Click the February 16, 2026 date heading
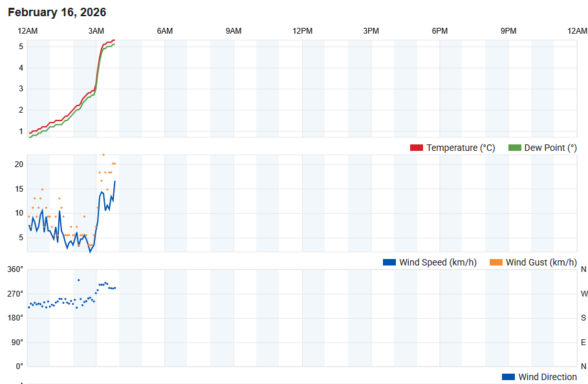 (x=57, y=12)
